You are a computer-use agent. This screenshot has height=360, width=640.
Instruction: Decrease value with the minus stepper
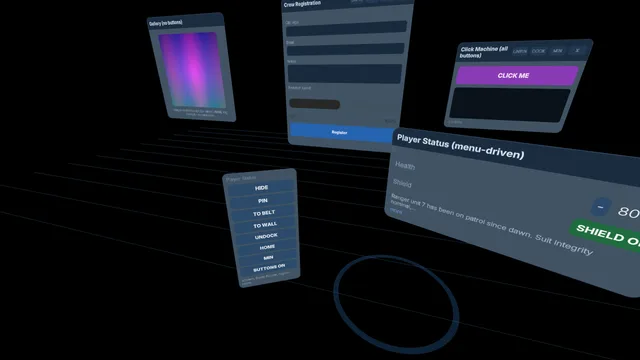coord(600,207)
